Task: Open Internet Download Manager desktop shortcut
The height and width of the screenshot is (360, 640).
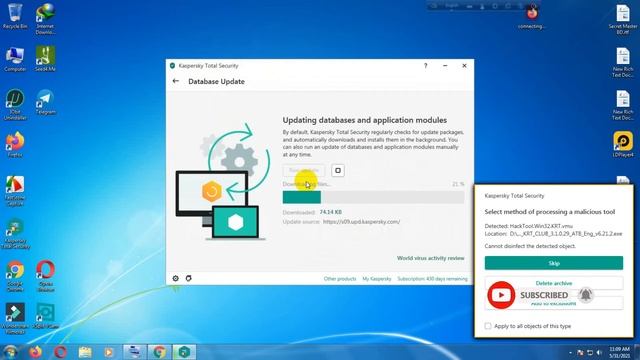Action: [45, 18]
